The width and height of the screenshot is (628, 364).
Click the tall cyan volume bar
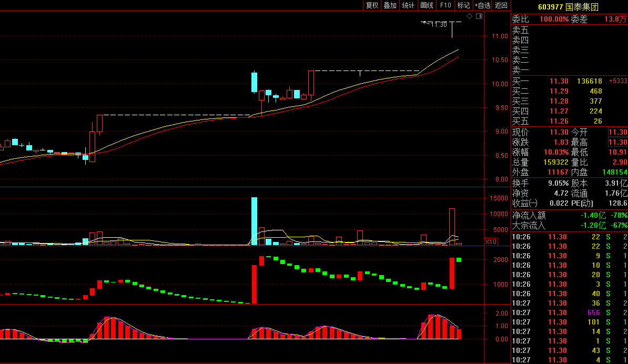(x=255, y=220)
